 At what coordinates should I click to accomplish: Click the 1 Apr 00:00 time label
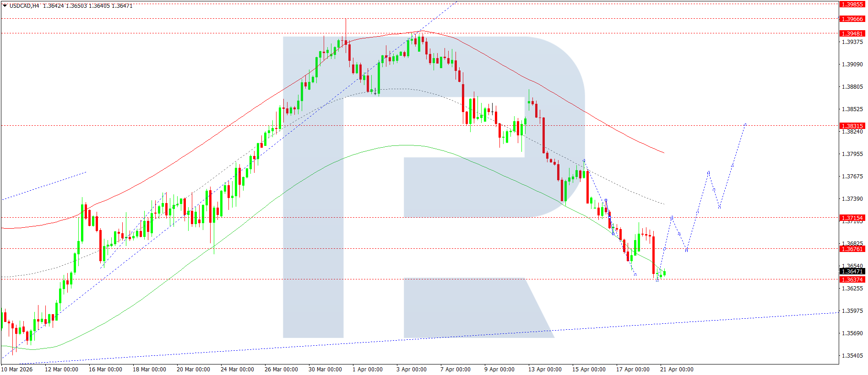[x=368, y=370]
